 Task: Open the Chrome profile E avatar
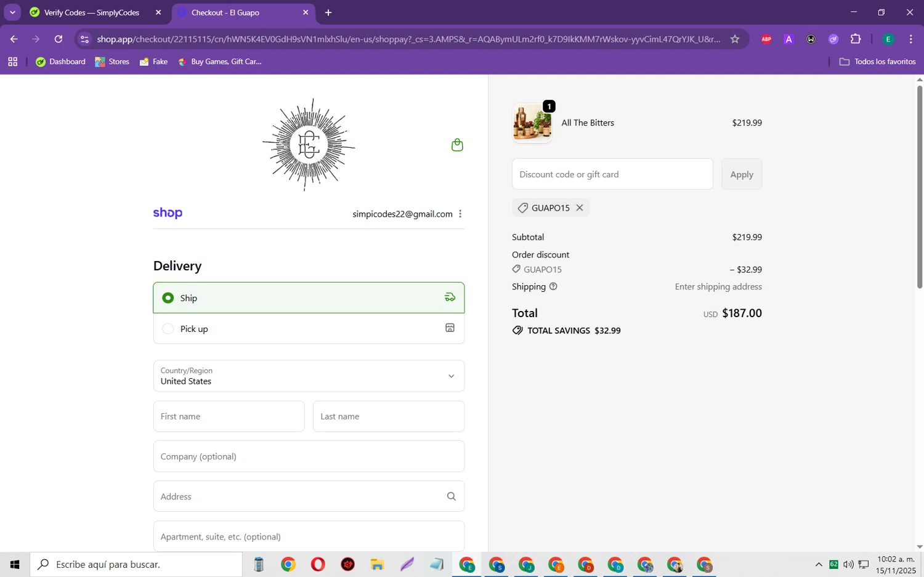pos(888,39)
